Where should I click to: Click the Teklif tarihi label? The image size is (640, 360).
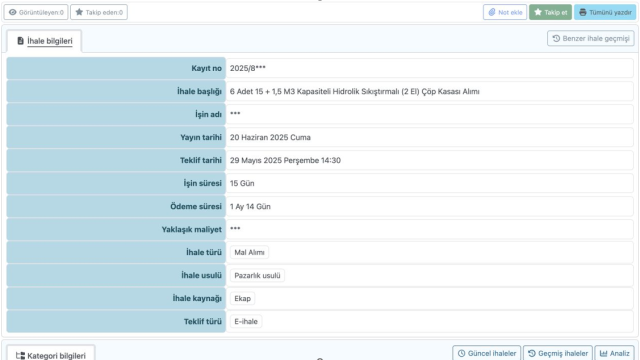tap(201, 160)
